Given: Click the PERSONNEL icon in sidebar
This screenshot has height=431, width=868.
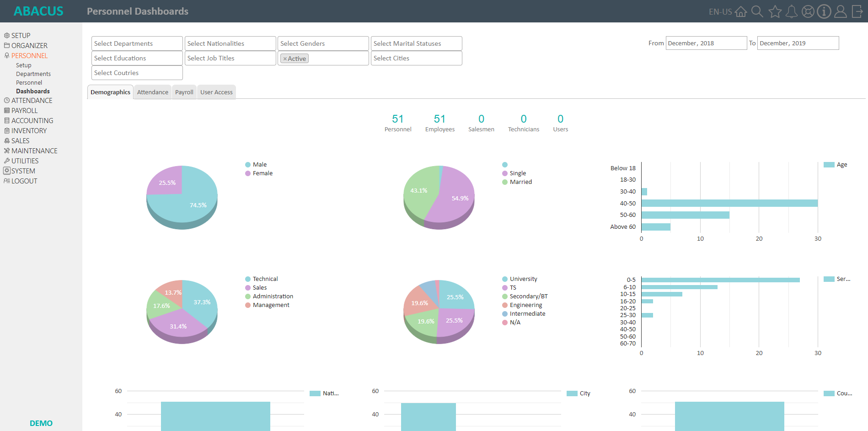Looking at the screenshot, I should (x=7, y=55).
